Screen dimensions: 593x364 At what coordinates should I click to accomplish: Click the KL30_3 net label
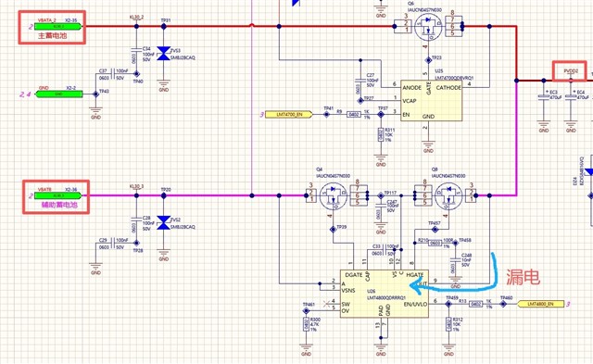tap(136, 187)
